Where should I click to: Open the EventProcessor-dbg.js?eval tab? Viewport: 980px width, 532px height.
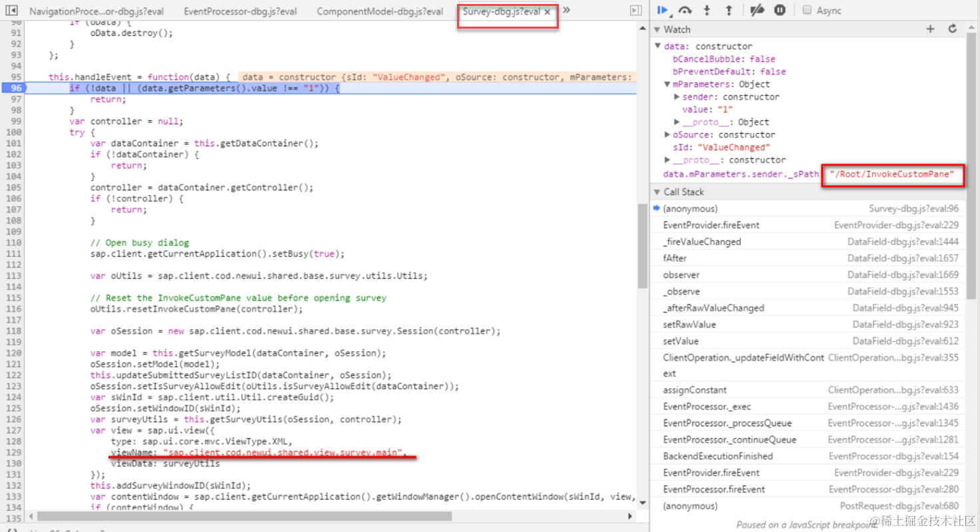pos(240,11)
